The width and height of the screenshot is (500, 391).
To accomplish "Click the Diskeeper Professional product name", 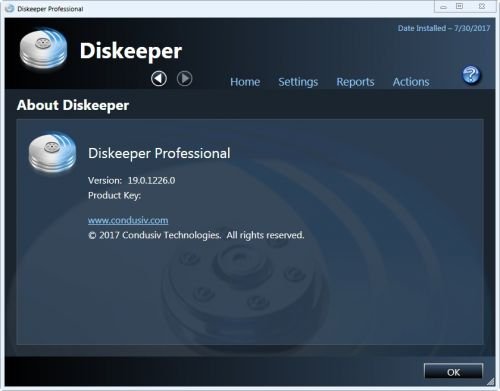I will tap(159, 154).
